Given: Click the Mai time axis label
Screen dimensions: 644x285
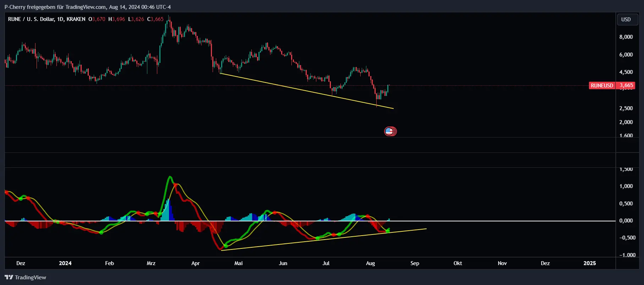Looking at the screenshot, I should pyautogui.click(x=239, y=263).
